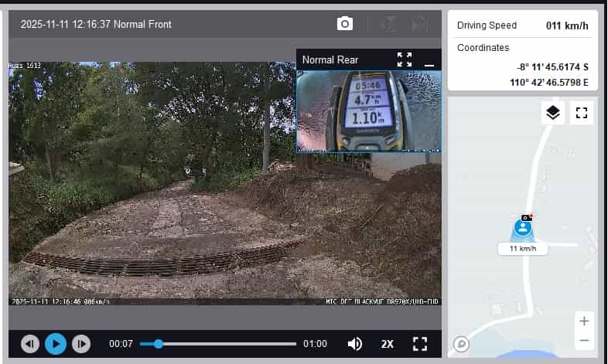Screen dimensions: 608x364
Task: Mute the video audio
Action: (x=355, y=344)
